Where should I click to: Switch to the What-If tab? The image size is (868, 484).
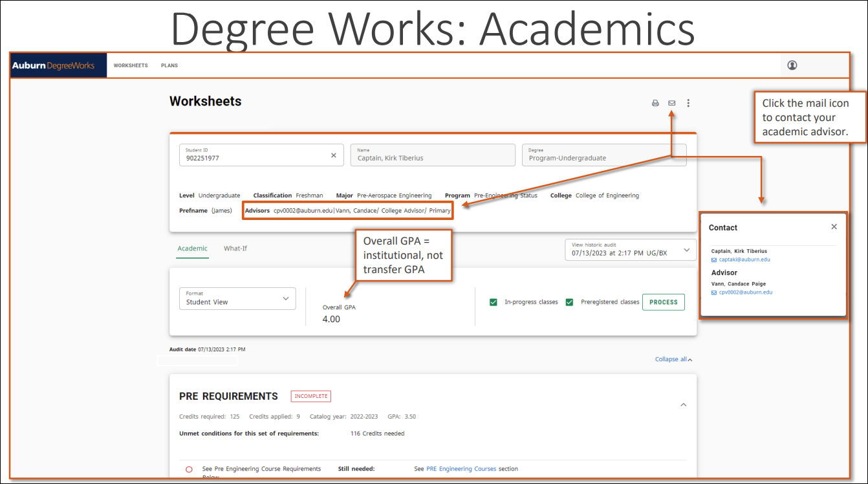coord(235,248)
